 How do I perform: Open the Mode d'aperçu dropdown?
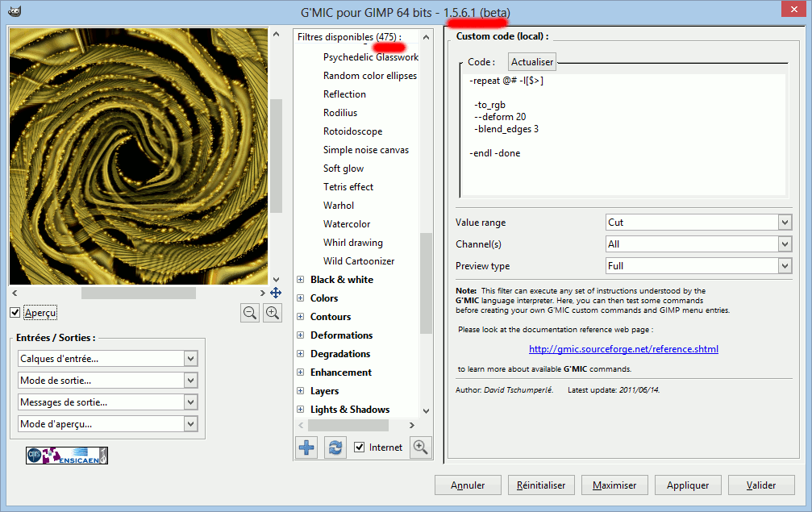coord(108,423)
